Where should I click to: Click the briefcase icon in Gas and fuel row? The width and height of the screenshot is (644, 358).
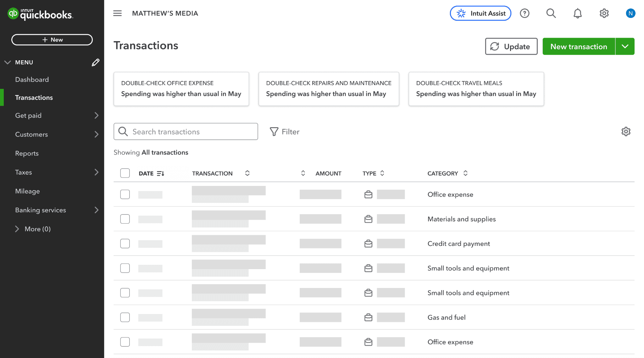pos(368,317)
